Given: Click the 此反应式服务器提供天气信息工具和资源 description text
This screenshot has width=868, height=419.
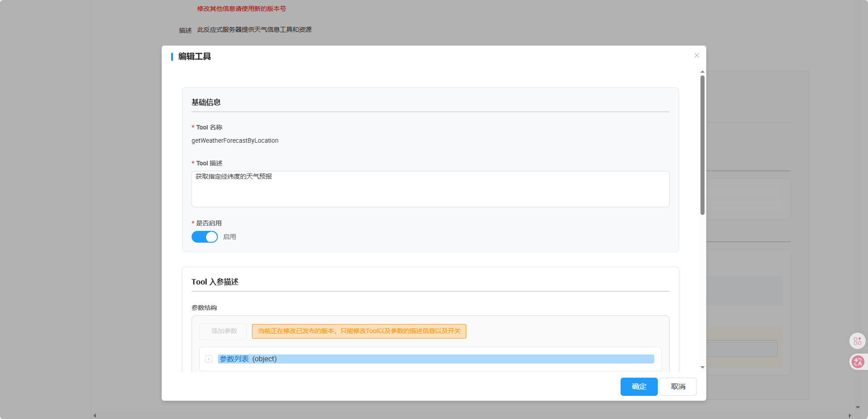Looking at the screenshot, I should pyautogui.click(x=254, y=30).
